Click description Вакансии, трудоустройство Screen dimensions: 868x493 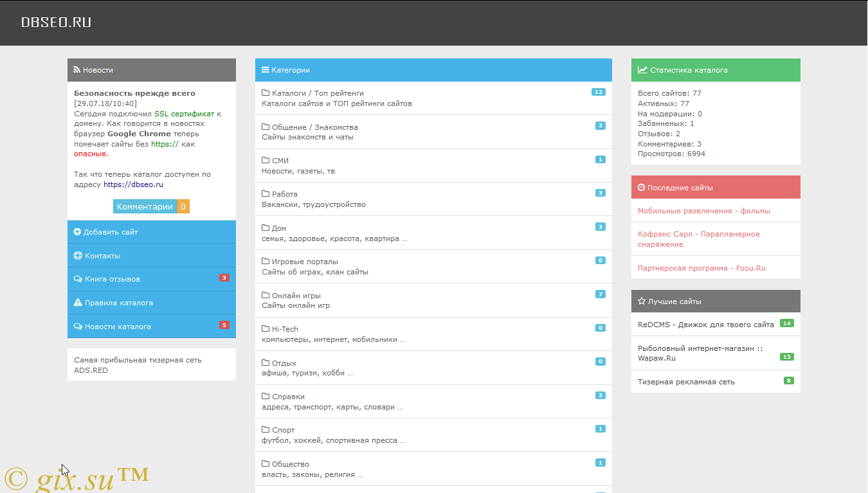point(314,204)
